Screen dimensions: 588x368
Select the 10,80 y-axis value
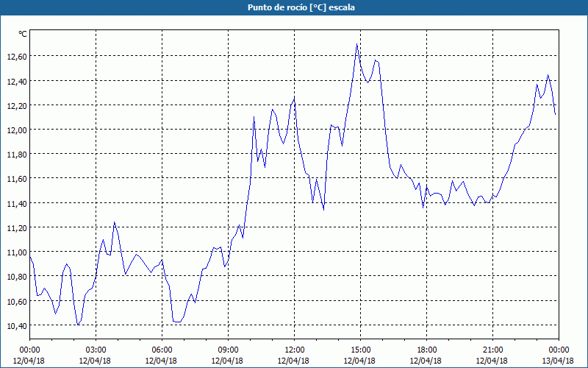(17, 277)
